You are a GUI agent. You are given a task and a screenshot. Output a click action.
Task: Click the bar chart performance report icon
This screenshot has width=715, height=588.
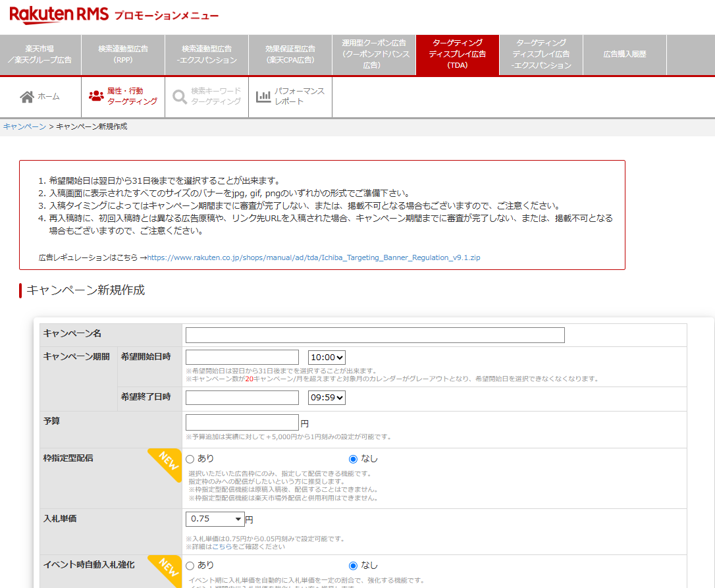(x=263, y=97)
